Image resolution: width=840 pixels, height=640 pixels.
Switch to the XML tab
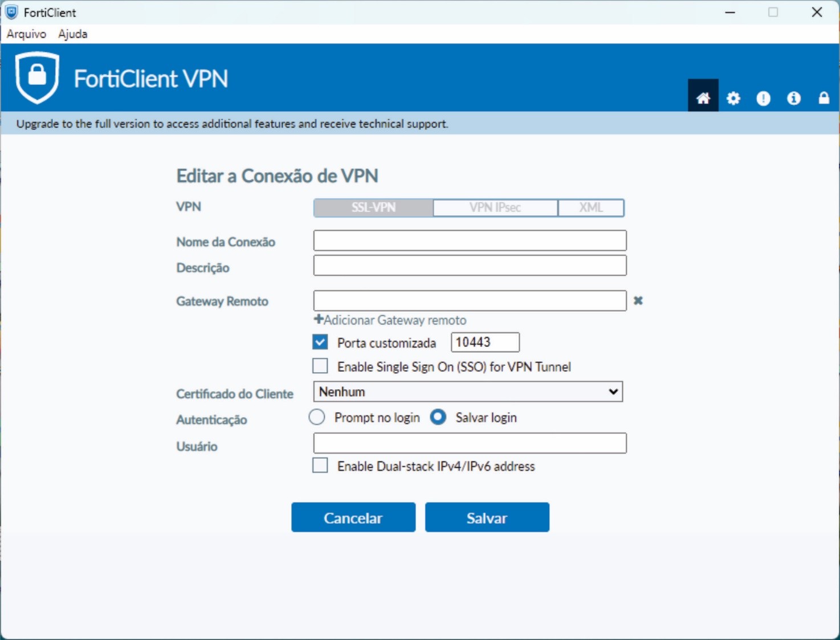(x=590, y=207)
